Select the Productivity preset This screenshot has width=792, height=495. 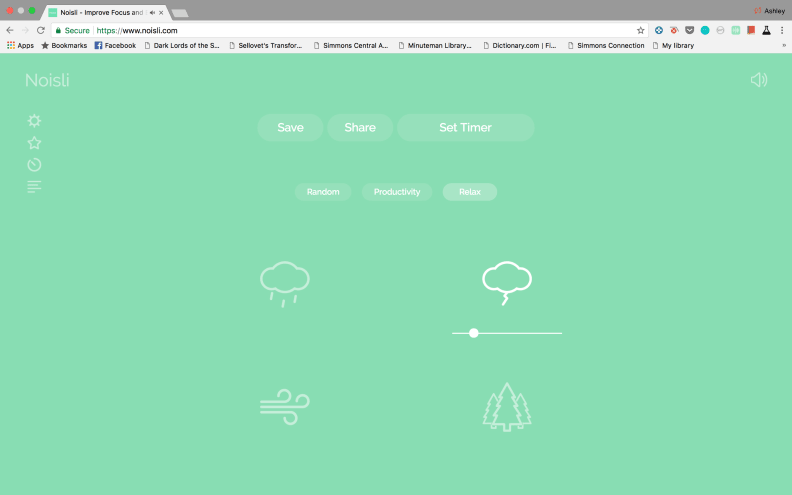(397, 192)
